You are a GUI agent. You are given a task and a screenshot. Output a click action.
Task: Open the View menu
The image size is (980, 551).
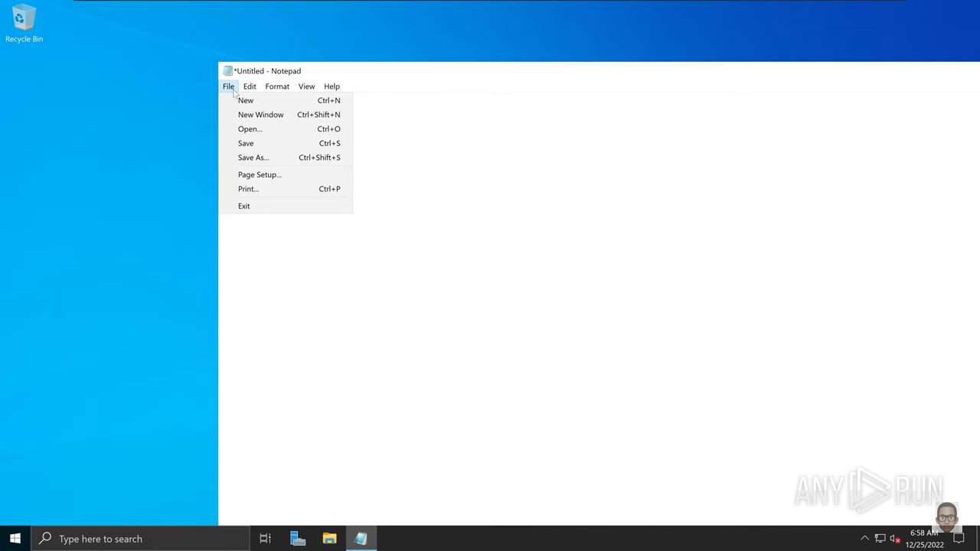(x=306, y=86)
